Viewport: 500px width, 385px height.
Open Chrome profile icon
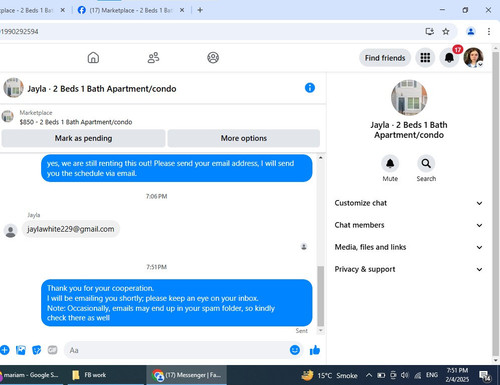coord(471,32)
